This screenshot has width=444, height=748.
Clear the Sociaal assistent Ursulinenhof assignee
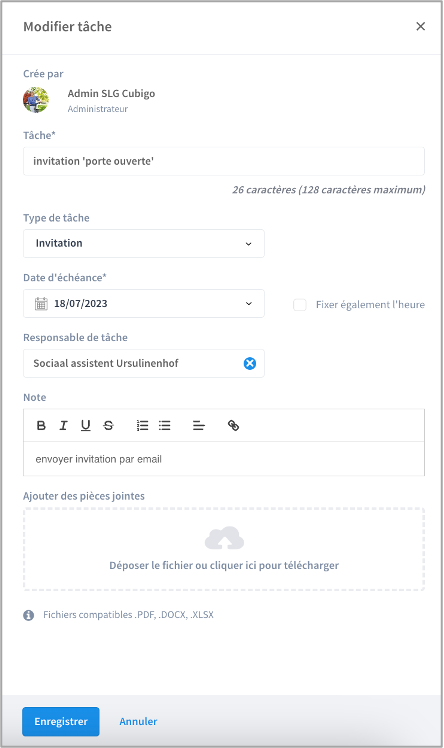[250, 364]
